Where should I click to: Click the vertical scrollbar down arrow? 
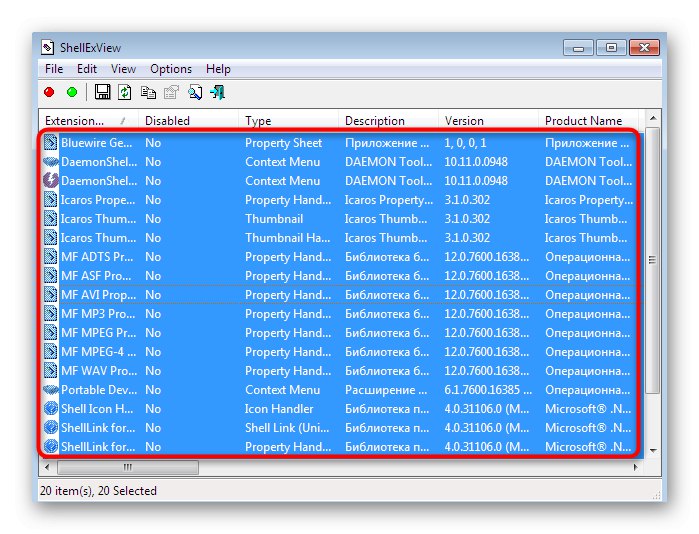click(653, 451)
